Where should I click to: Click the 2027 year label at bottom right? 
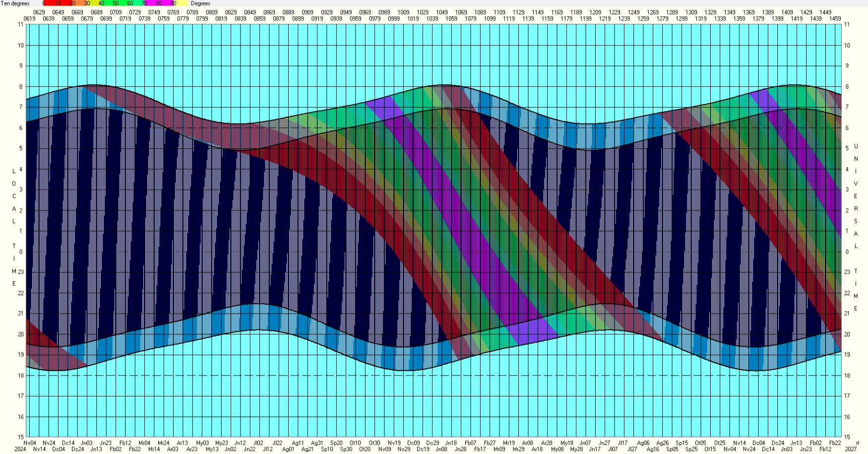(x=851, y=450)
